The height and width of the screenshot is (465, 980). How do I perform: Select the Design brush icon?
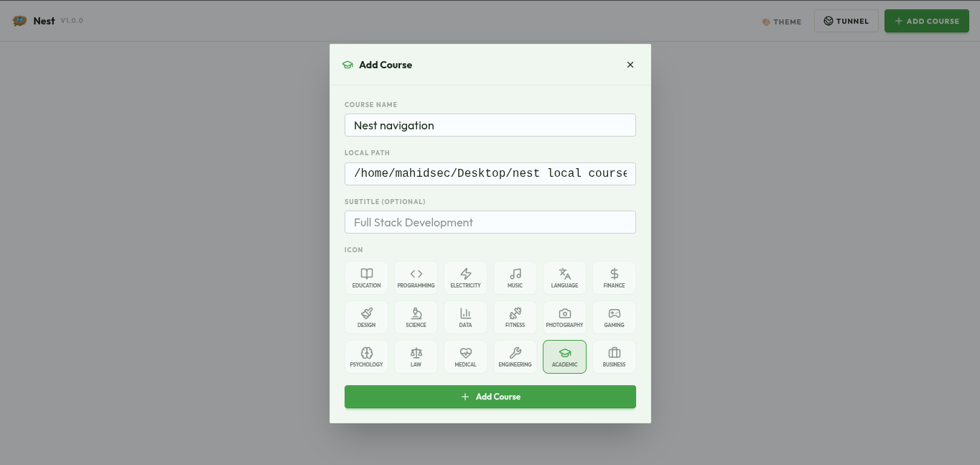366,317
